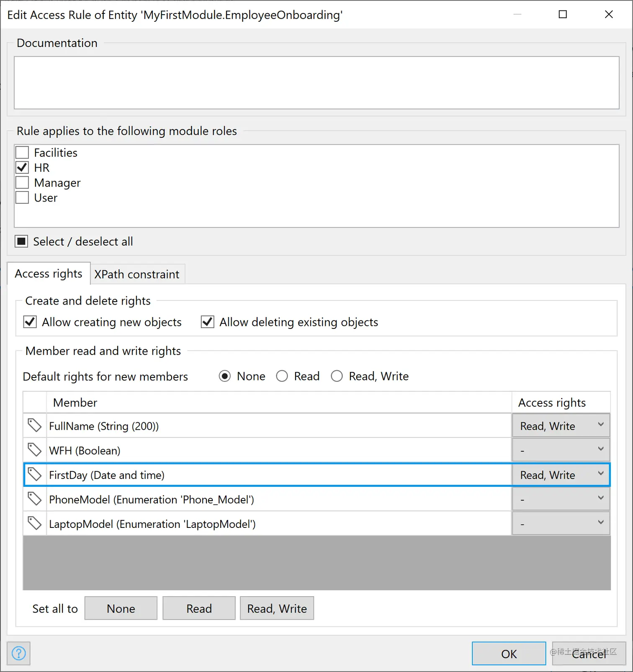The image size is (633, 672).
Task: Click the tag icon beside FirstDay attribute
Action: tap(34, 475)
